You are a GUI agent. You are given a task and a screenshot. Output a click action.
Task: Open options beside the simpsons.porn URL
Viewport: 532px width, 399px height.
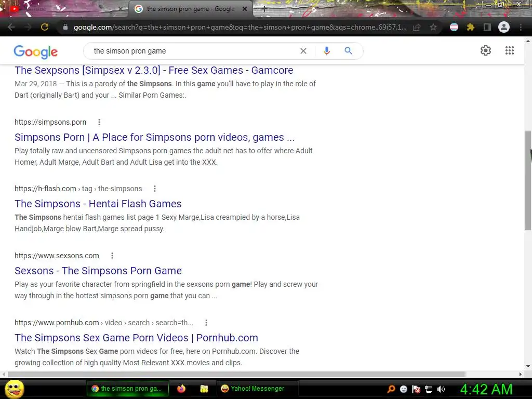click(x=99, y=122)
